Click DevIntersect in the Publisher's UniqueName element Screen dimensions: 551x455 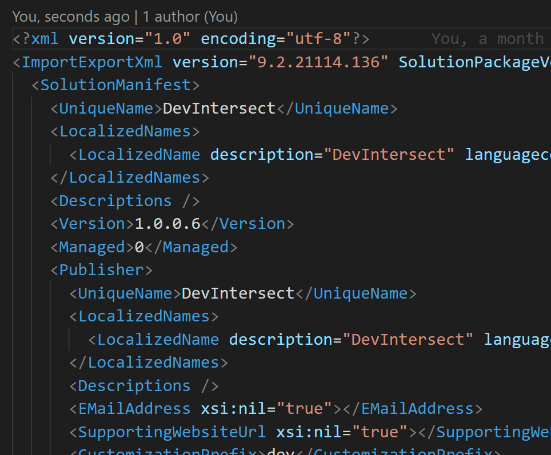coord(238,293)
